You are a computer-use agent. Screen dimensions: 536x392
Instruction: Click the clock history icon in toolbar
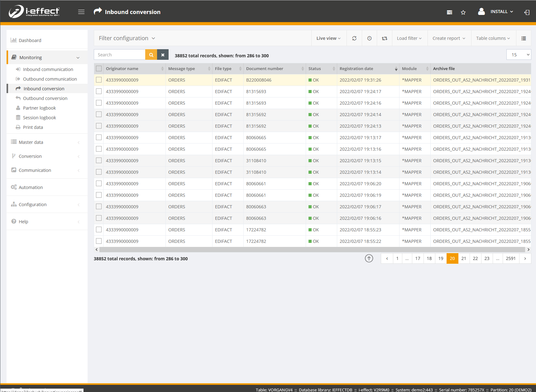coord(369,38)
